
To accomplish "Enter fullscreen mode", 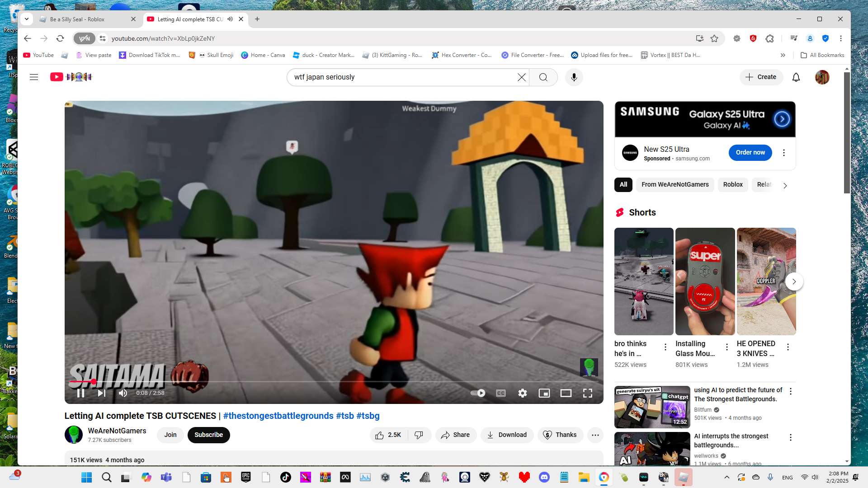I will pos(587,393).
